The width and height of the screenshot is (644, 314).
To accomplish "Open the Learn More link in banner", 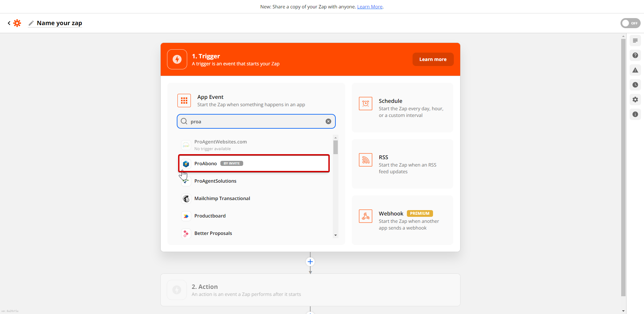I will [370, 7].
